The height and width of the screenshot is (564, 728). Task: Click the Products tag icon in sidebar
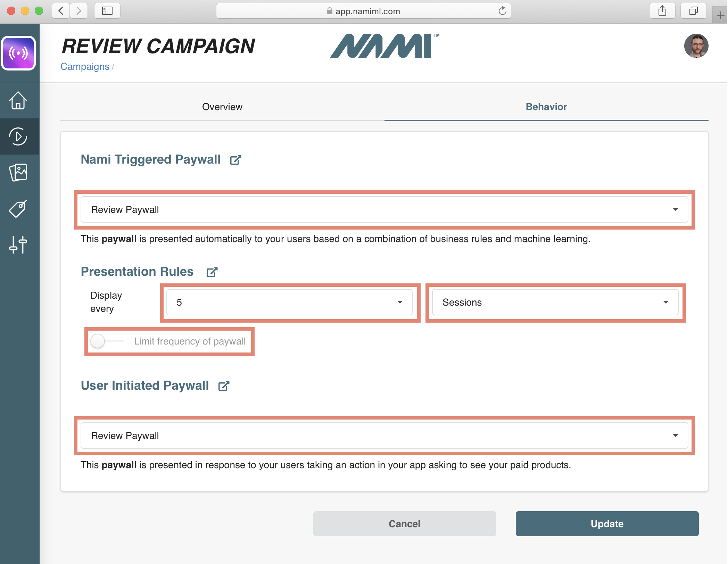[18, 209]
